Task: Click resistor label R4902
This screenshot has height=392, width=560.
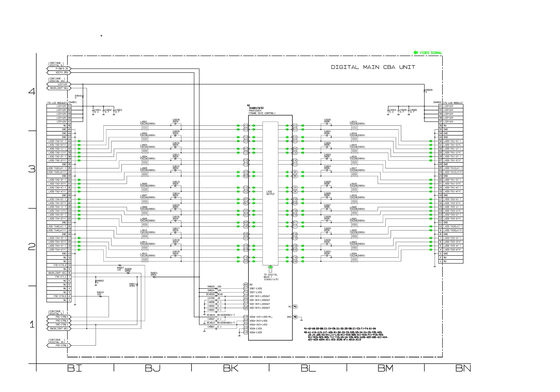Action: coord(100,281)
